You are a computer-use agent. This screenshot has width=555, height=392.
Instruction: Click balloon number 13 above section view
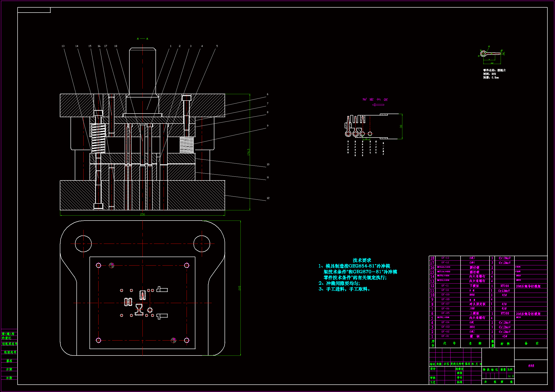pyautogui.click(x=63, y=46)
